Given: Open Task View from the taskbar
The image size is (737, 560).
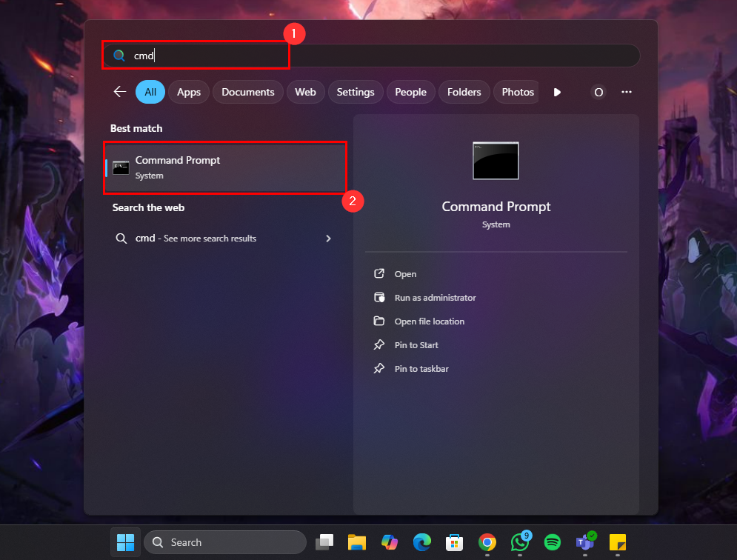Looking at the screenshot, I should click(324, 542).
